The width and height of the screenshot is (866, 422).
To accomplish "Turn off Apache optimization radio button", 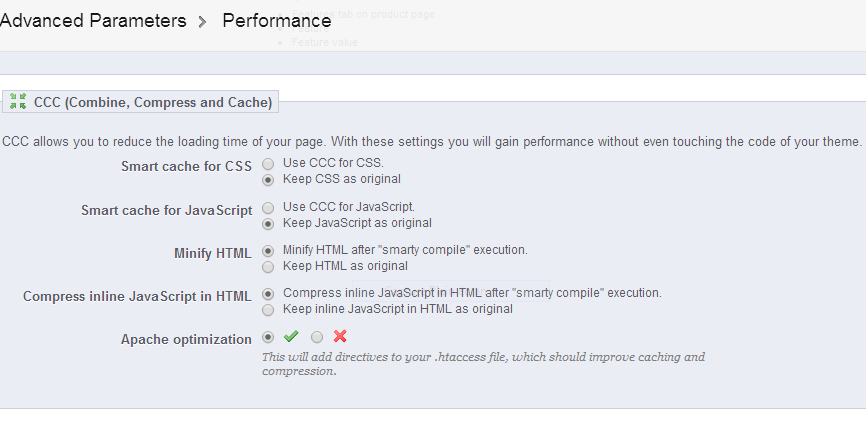I will (x=317, y=338).
